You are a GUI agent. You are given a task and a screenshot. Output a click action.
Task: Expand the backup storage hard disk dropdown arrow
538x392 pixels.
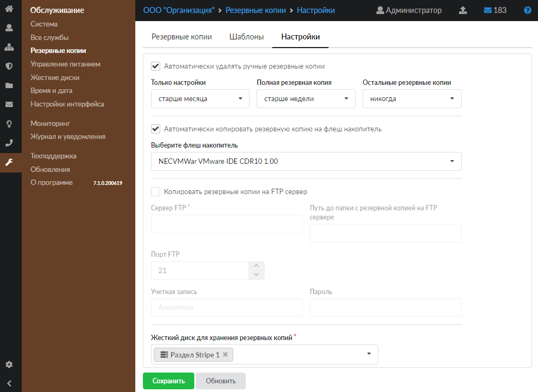(369, 354)
